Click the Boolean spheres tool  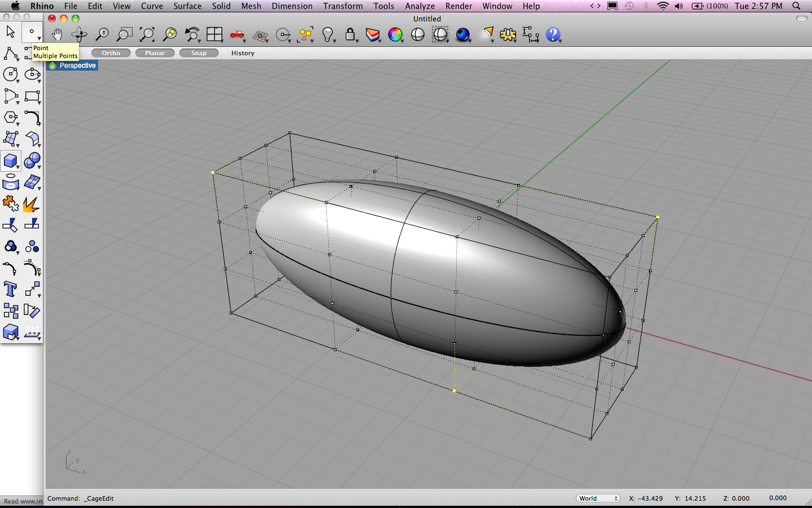[32, 161]
